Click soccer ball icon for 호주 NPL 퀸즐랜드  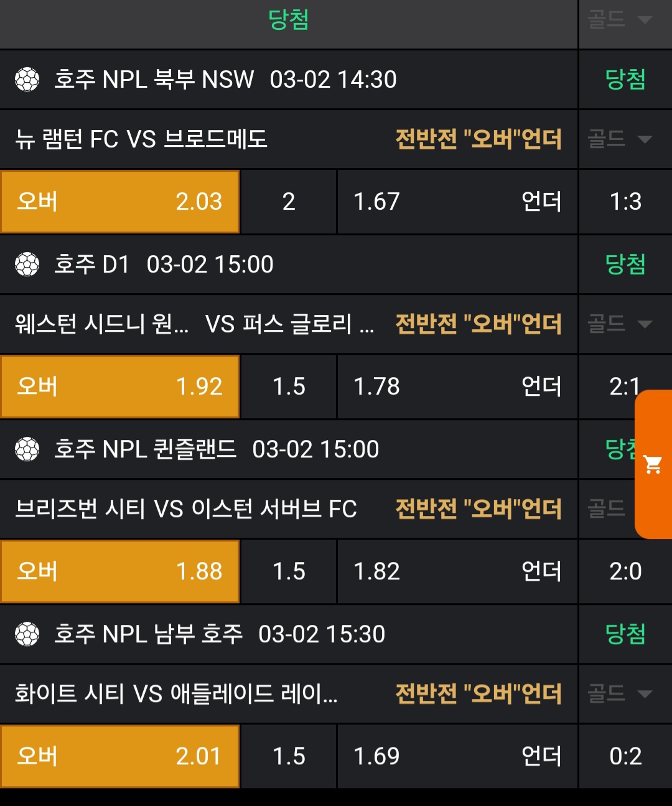coord(27,449)
